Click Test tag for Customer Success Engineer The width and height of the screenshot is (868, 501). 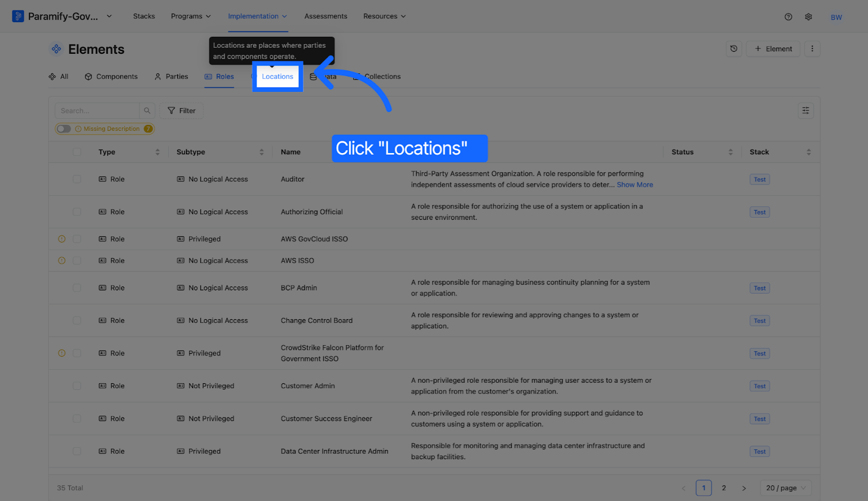759,419
